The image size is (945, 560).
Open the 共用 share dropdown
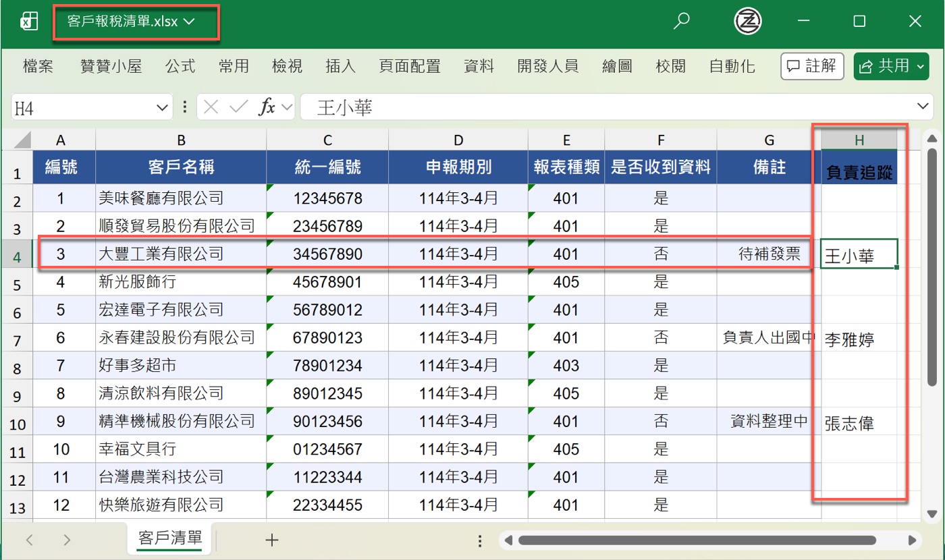(892, 66)
